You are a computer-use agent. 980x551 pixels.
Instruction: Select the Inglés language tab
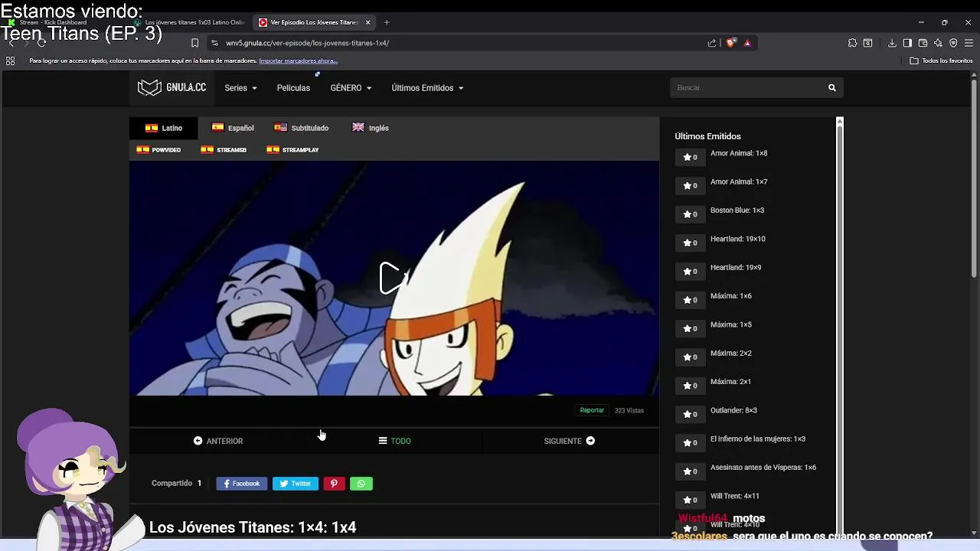coord(371,128)
